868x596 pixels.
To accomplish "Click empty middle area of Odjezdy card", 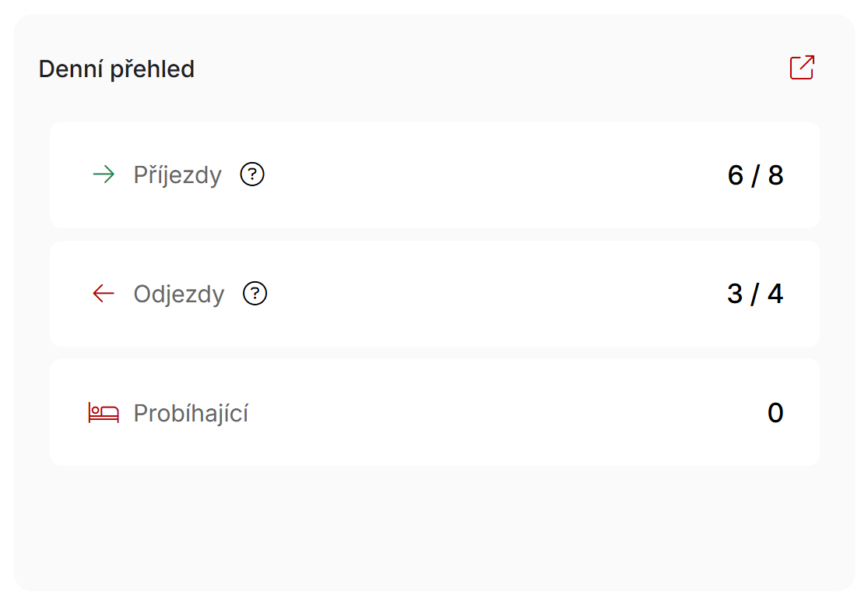I will coord(487,294).
